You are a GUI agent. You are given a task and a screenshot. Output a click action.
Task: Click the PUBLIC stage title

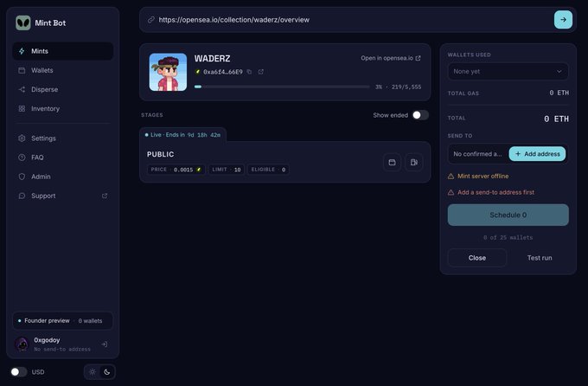[161, 154]
